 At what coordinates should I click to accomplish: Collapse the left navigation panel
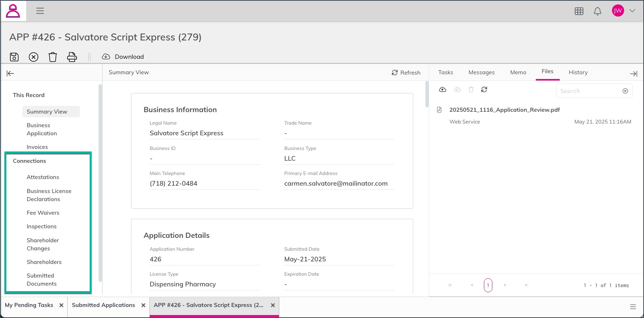(x=10, y=74)
